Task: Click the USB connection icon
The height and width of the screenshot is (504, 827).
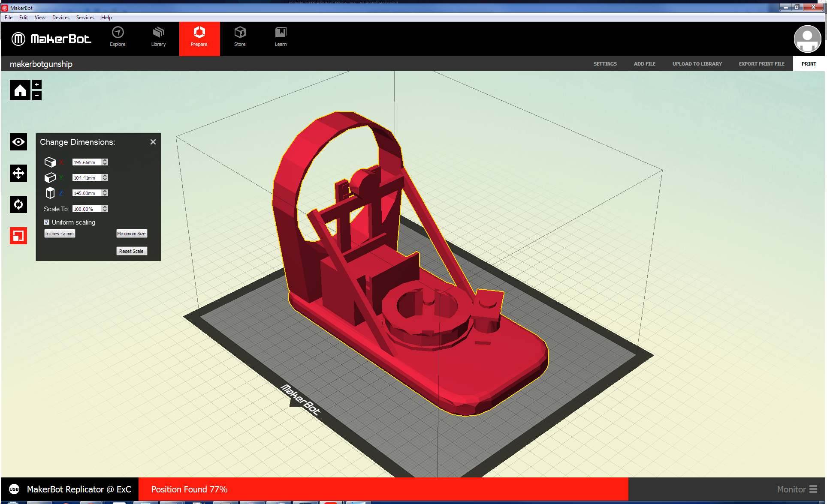Action: click(14, 489)
